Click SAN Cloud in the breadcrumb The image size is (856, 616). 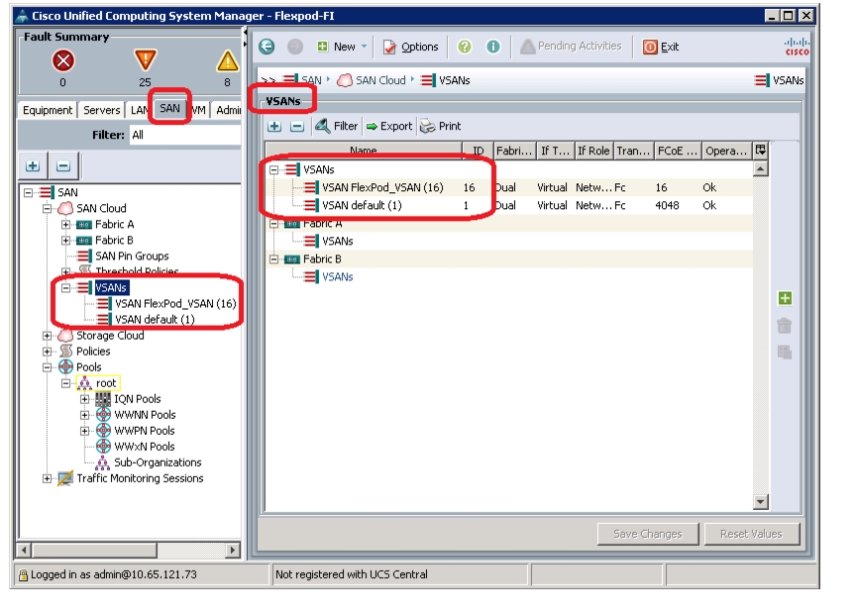point(380,81)
